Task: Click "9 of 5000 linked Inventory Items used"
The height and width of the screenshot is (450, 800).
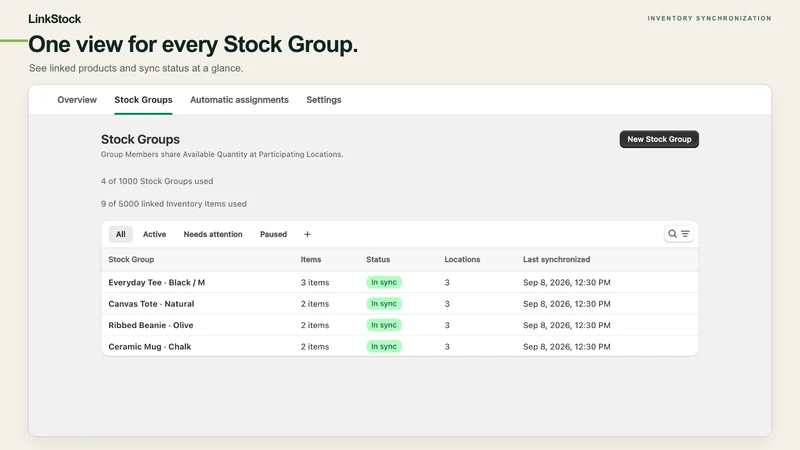Action: coord(173,204)
